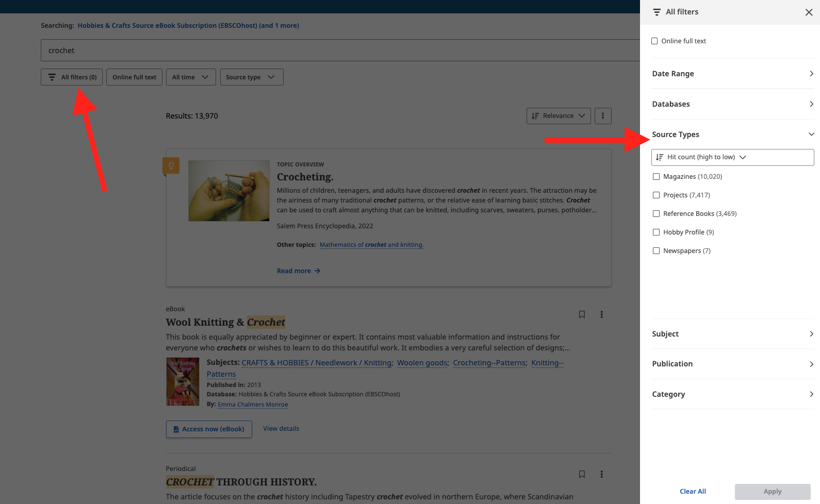Click the crochet search input field
820x504 pixels.
(x=340, y=51)
